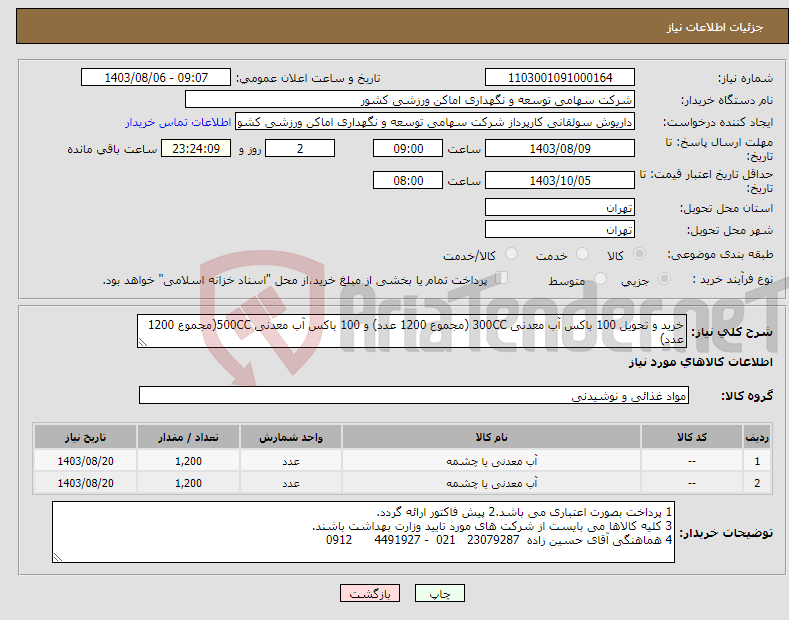
Task: Click the buyer organization name field
Action: coord(410,100)
